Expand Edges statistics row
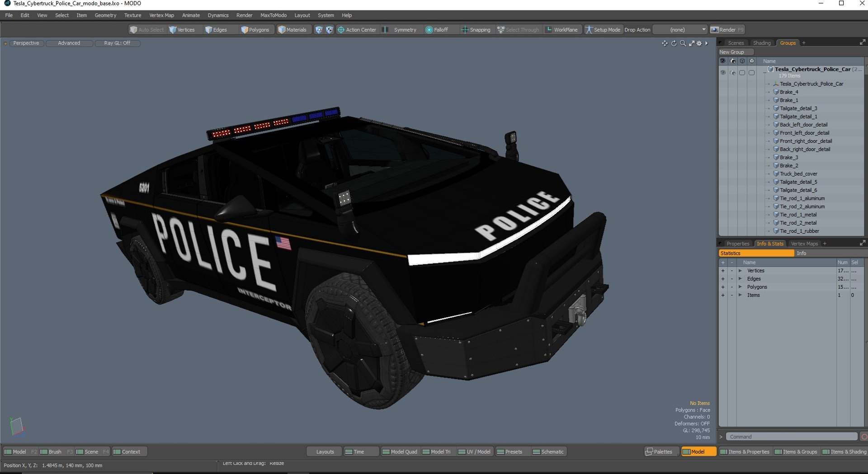Image resolution: width=868 pixels, height=474 pixels. click(740, 279)
